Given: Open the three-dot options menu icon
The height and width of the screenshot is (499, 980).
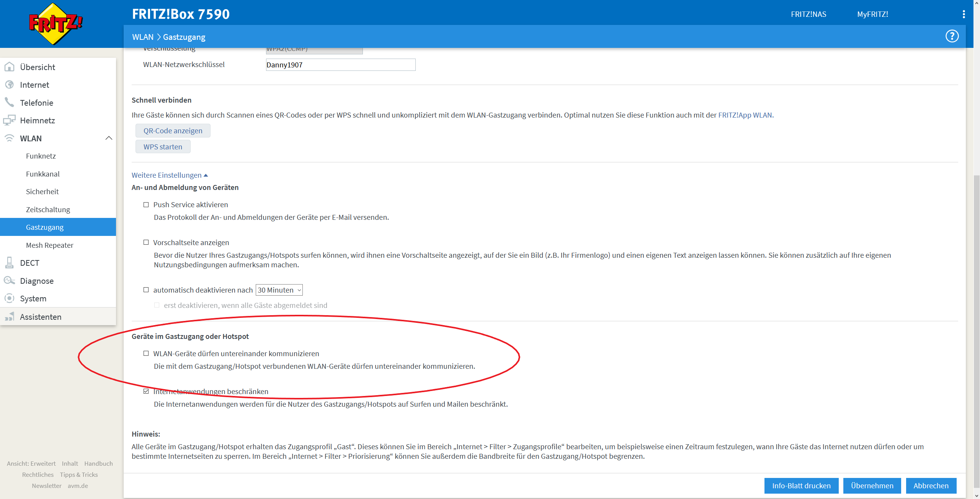Looking at the screenshot, I should tap(964, 14).
